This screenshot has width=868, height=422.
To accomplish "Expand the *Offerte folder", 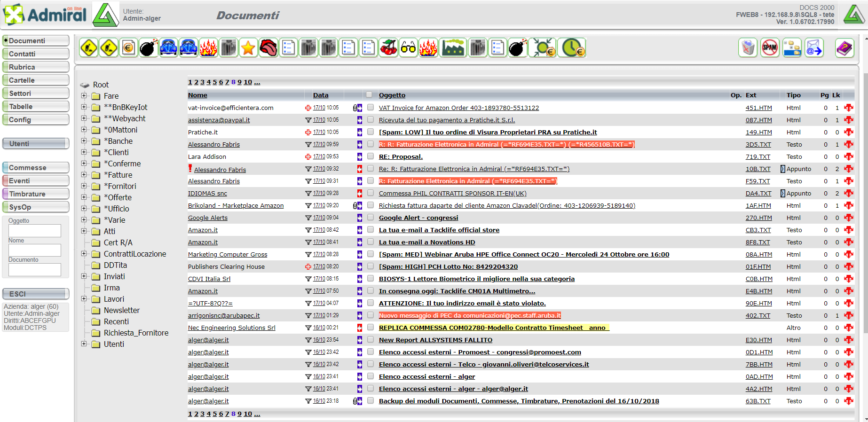I will click(84, 197).
